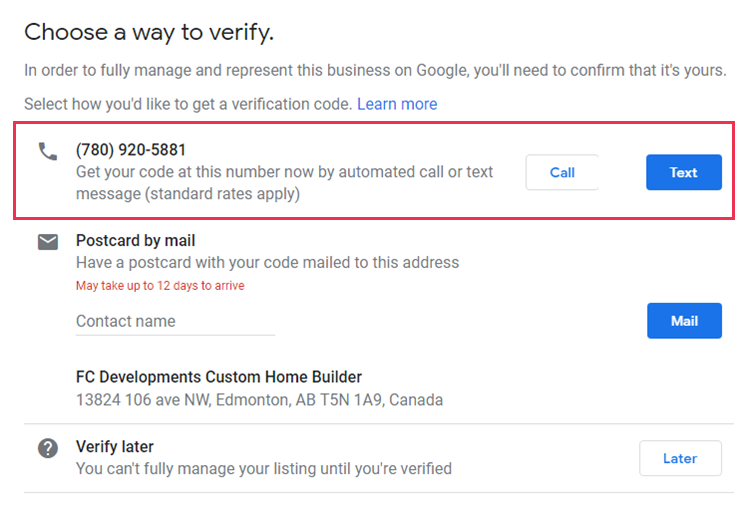Open the Learn more link
745x509 pixels.
click(x=397, y=104)
